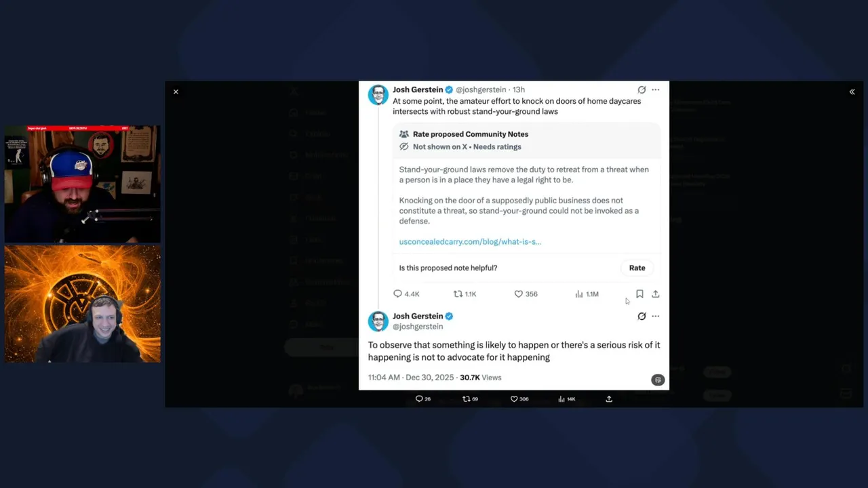Image resolution: width=868 pixels, height=488 pixels.
Task: Open the usconcealedcarry.com blog link
Action: 470,241
